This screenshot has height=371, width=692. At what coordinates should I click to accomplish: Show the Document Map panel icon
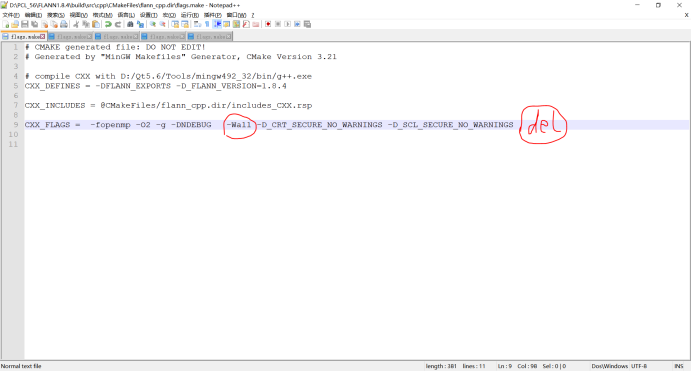pos(236,24)
